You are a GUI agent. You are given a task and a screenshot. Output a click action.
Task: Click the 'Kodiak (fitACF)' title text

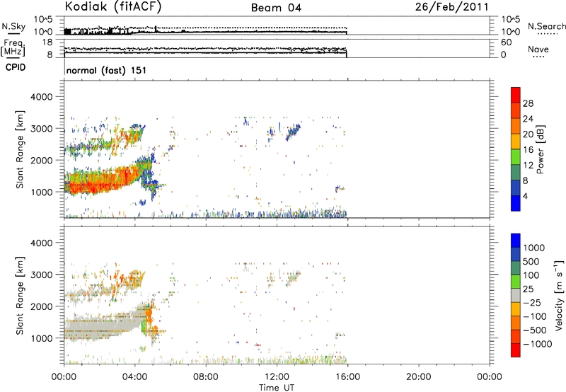[x=113, y=6]
